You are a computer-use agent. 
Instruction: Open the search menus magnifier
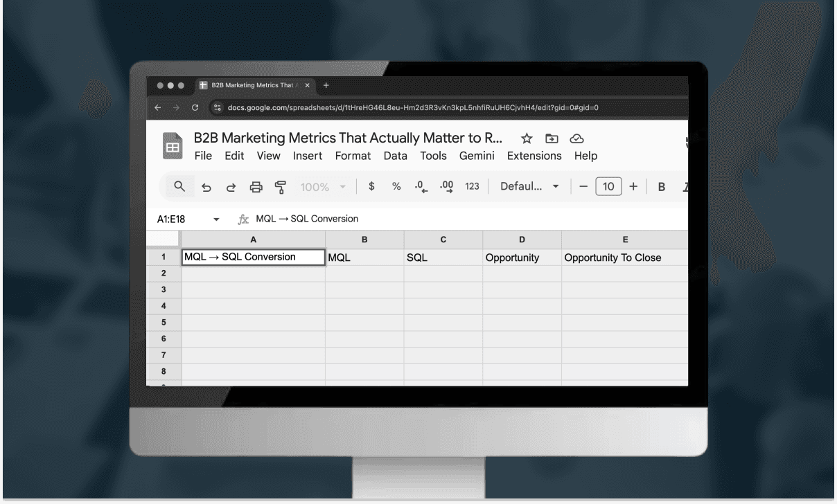pyautogui.click(x=179, y=186)
